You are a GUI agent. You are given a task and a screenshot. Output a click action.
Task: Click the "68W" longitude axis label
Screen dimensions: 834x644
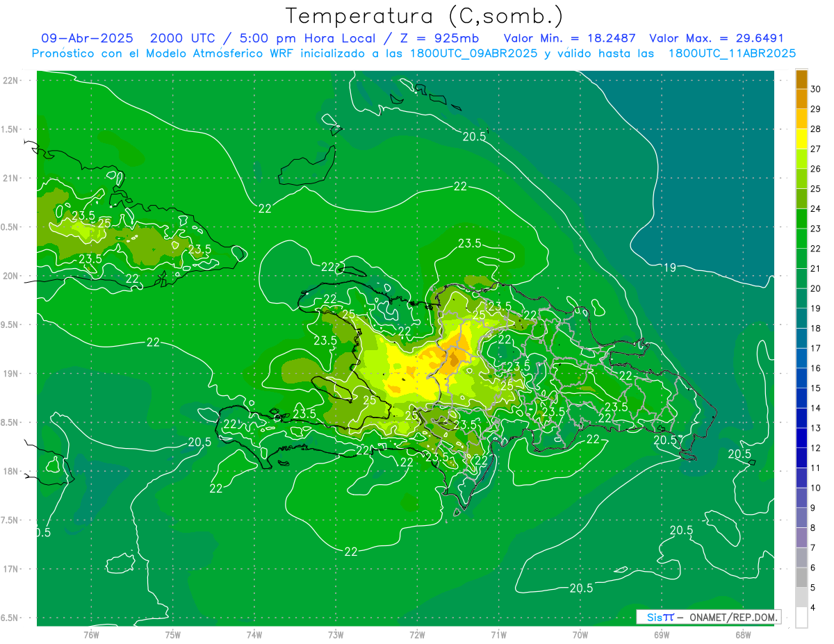[743, 634]
